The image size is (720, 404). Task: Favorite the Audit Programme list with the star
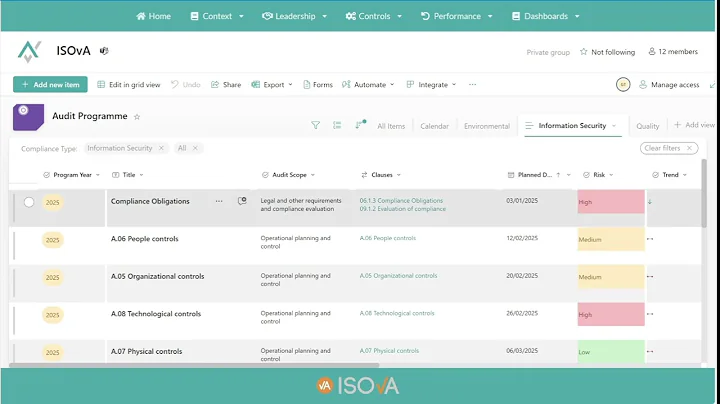coord(137,117)
